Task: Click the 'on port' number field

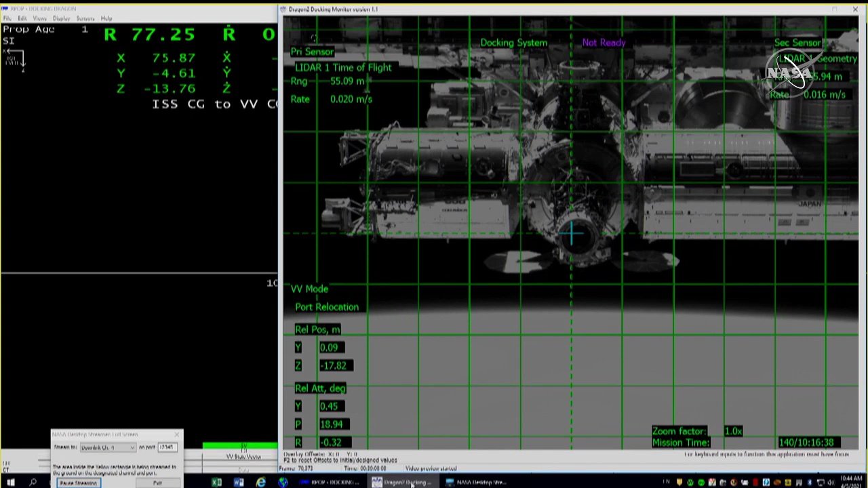Action: click(x=167, y=447)
